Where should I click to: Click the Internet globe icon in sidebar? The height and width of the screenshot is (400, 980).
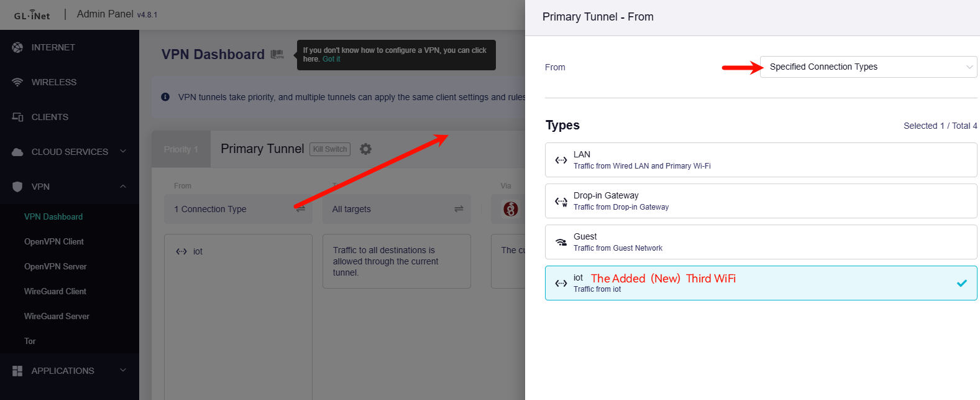[17, 47]
